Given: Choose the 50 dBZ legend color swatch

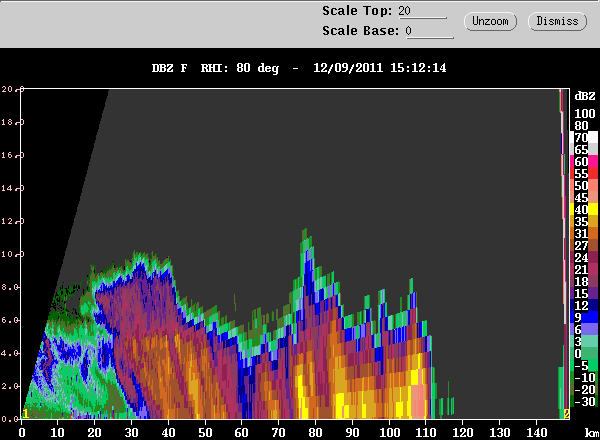Looking at the screenshot, I should [580, 185].
